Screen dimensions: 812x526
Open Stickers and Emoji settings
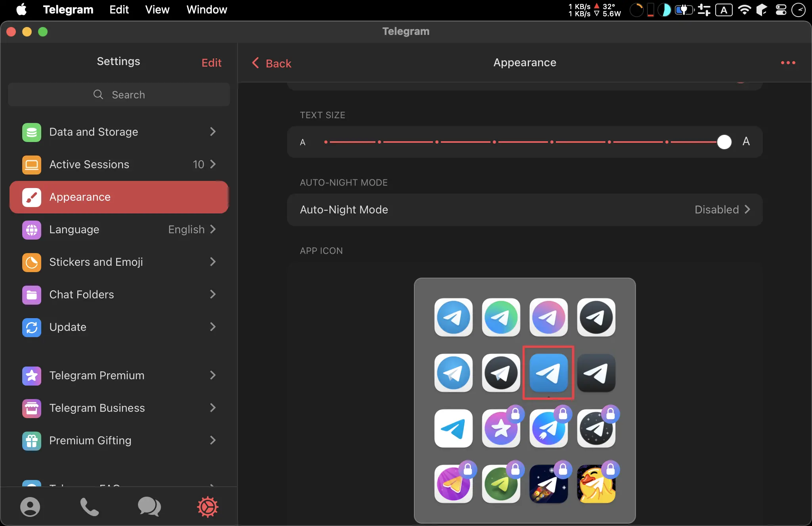(x=119, y=262)
